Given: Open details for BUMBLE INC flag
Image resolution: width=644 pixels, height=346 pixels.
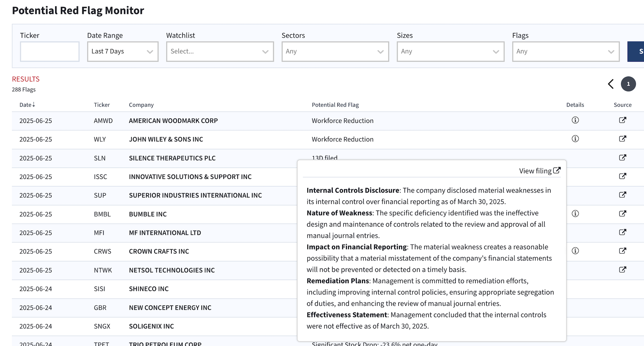Looking at the screenshot, I should click(575, 213).
